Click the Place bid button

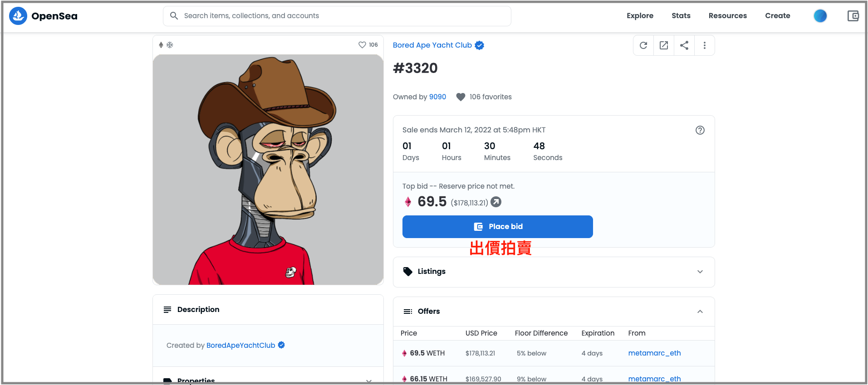point(498,227)
